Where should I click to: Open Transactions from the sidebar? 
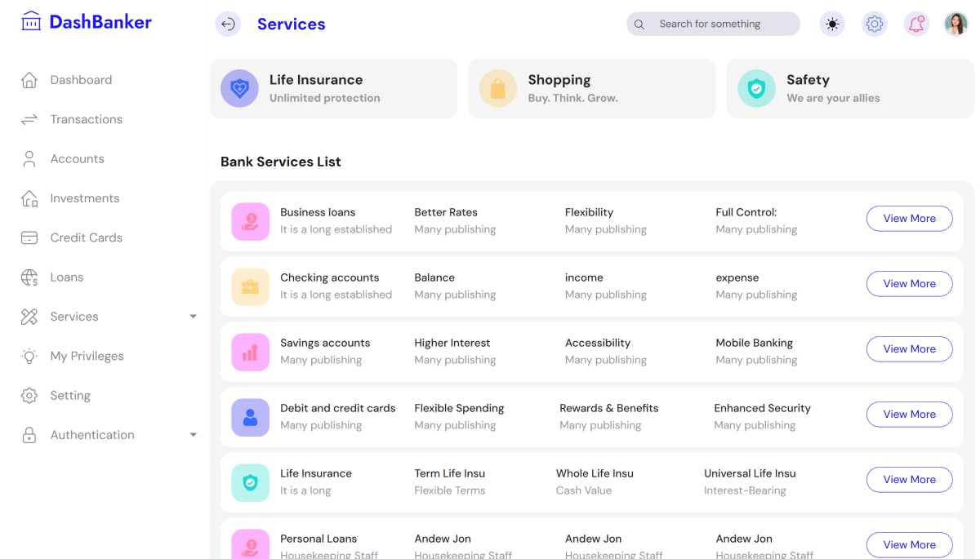pos(86,119)
